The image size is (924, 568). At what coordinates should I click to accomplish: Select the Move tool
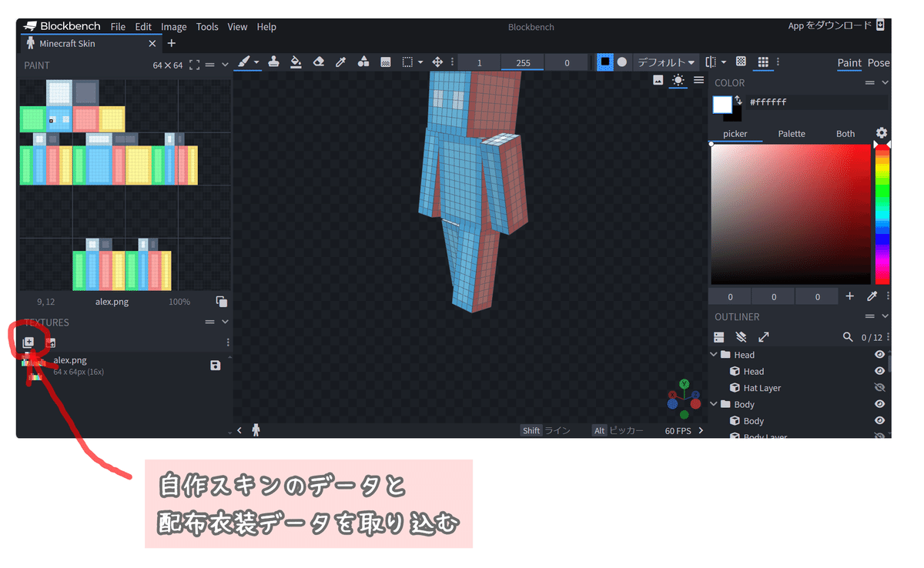(x=437, y=62)
